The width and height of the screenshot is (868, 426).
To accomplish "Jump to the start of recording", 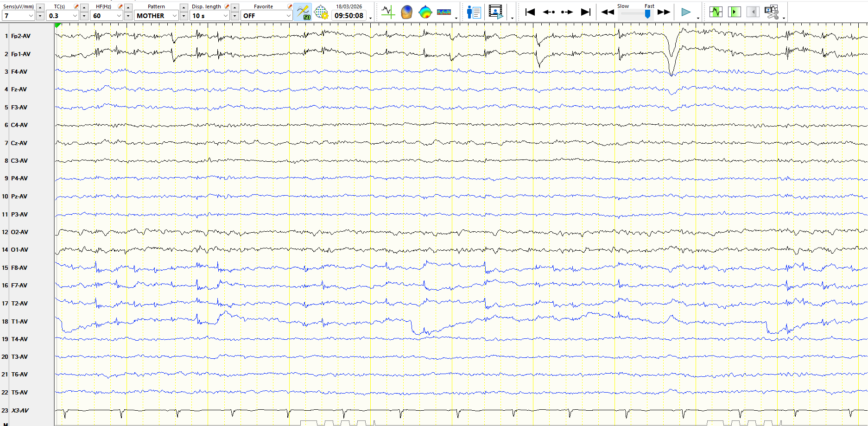I will [530, 12].
